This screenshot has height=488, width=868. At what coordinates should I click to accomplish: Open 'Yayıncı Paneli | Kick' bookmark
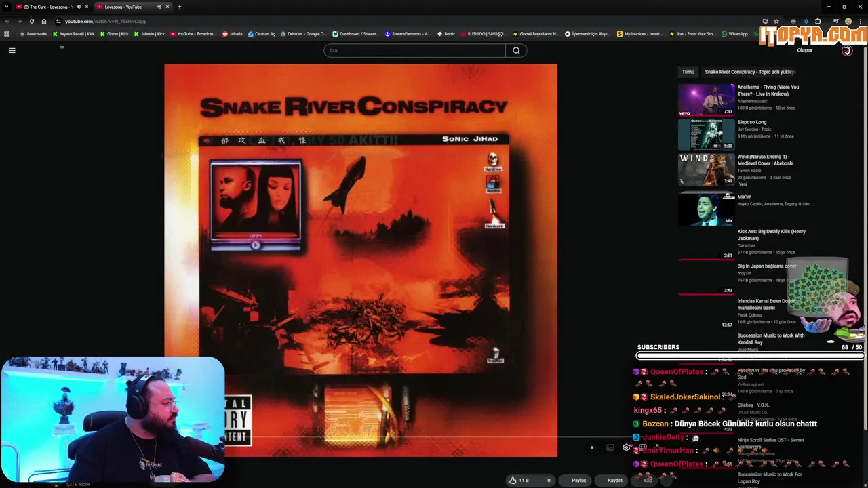pyautogui.click(x=73, y=33)
